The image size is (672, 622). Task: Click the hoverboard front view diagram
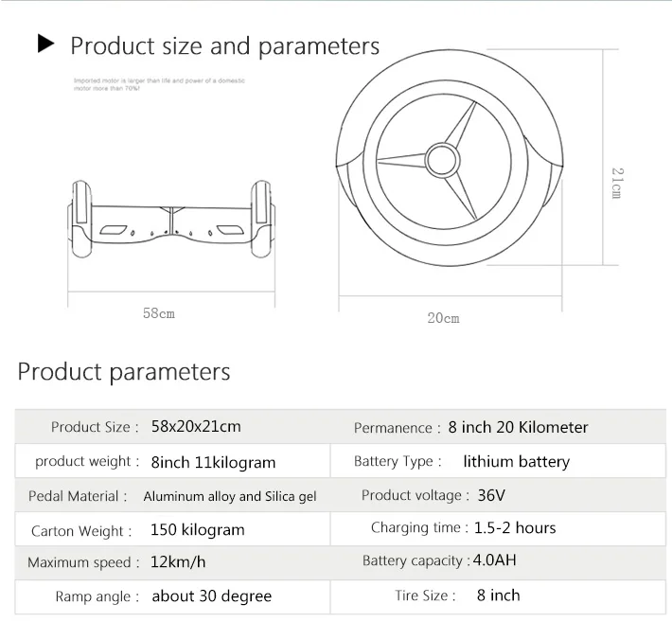tap(171, 219)
